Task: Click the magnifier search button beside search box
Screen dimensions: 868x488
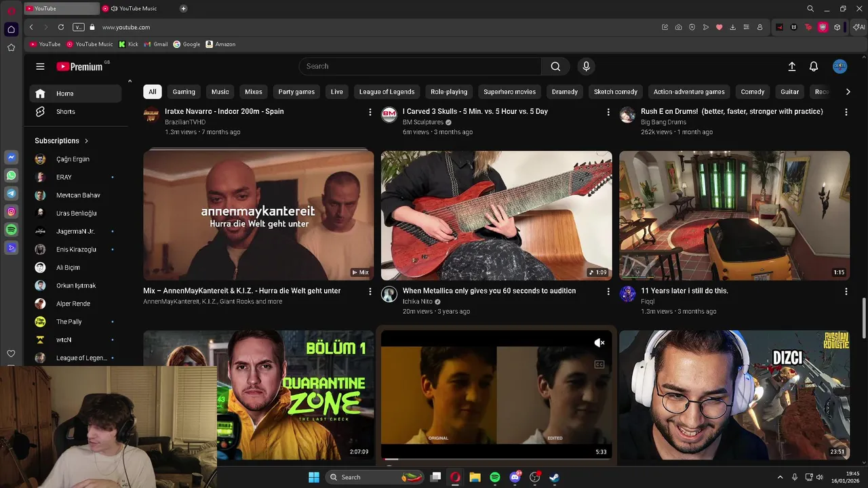Action: 555,66
